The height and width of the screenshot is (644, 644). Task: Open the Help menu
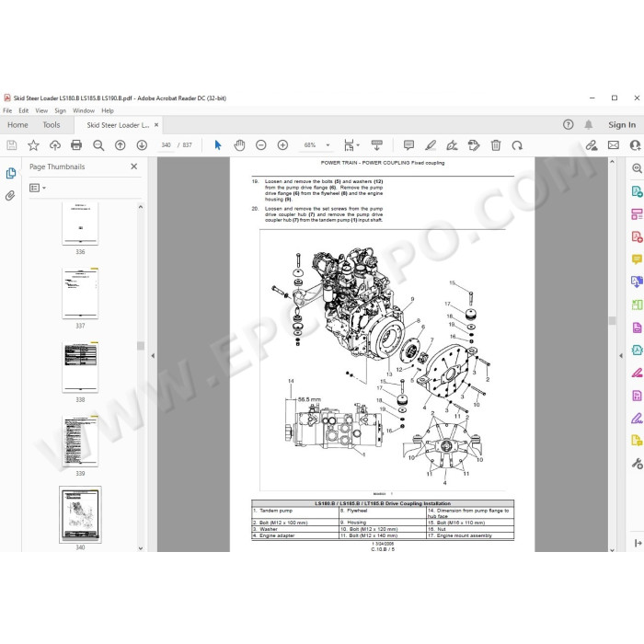click(x=108, y=110)
